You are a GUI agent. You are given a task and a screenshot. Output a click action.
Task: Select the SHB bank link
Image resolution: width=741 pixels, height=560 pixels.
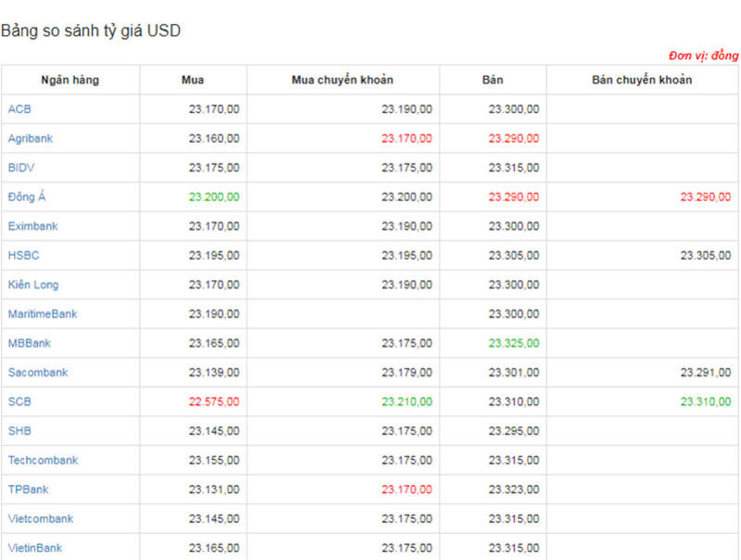point(19,431)
